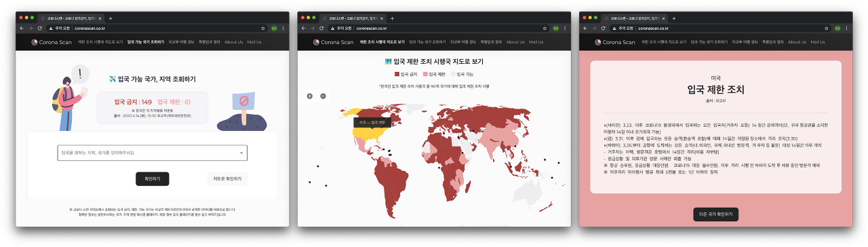Click back arrow in left browser window
868x247 pixels.
click(22, 28)
